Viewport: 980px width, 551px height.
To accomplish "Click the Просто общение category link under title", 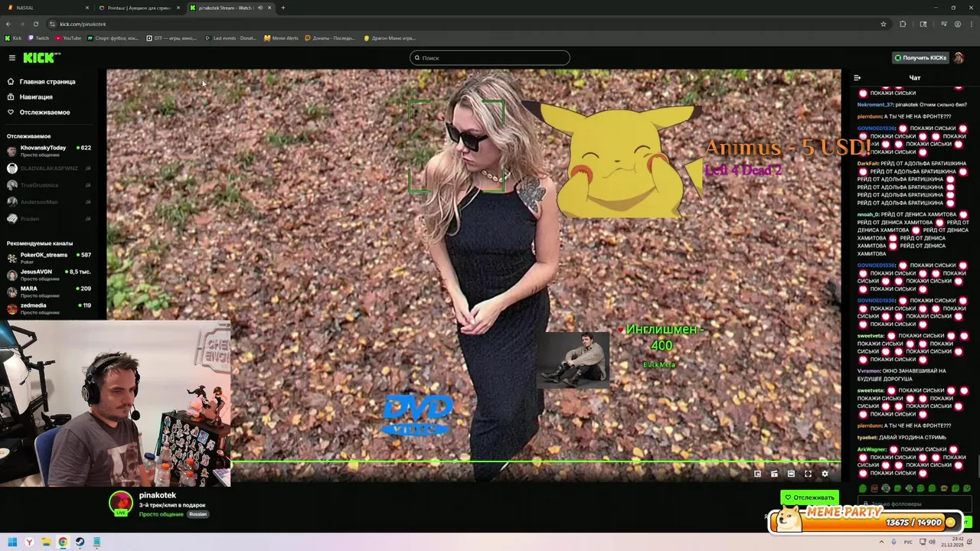I will [161, 514].
